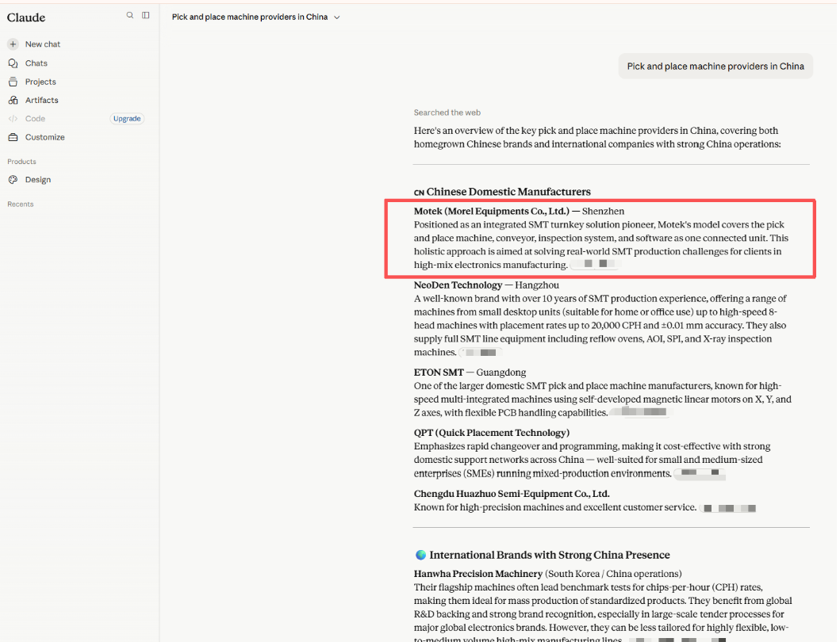Click the conversation title in header

coord(250,17)
